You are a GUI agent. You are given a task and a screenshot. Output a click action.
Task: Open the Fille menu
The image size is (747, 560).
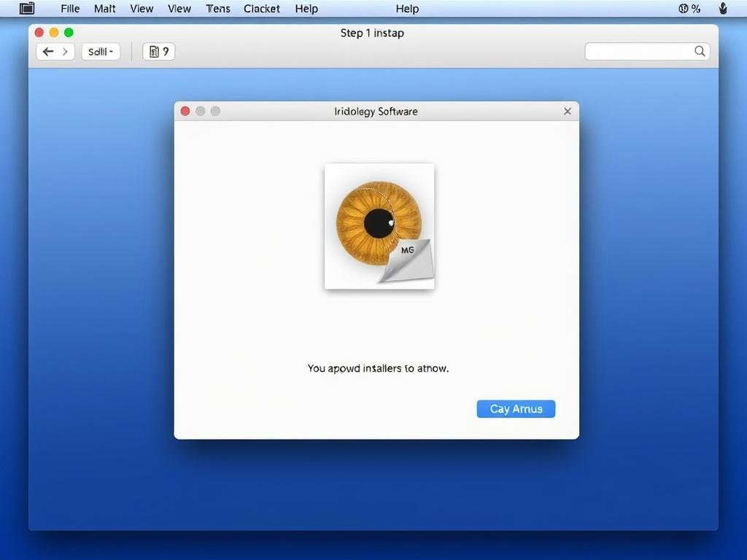[x=70, y=9]
